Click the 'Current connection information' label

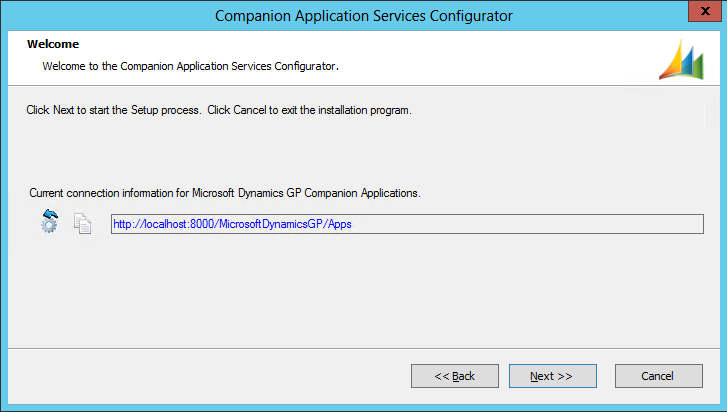coord(108,192)
